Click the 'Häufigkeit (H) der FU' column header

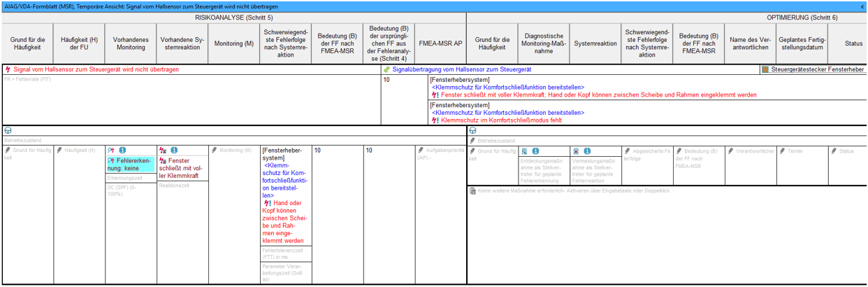pyautogui.click(x=80, y=43)
